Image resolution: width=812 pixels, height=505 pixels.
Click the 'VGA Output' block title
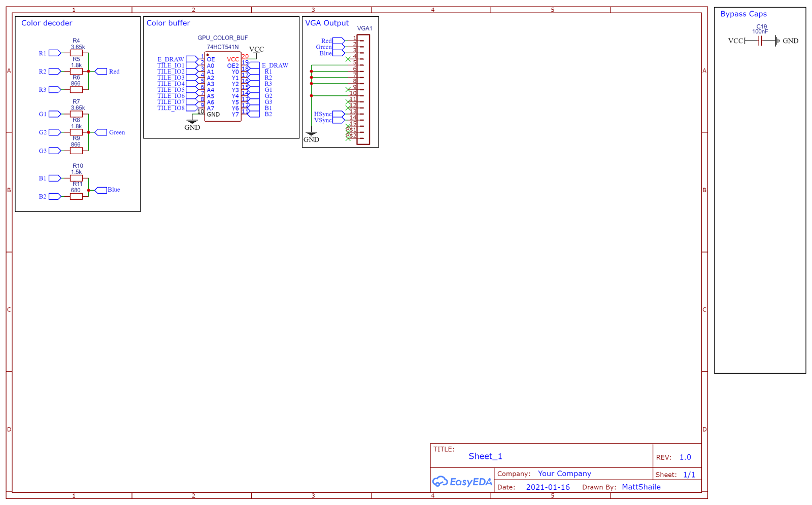tap(327, 23)
